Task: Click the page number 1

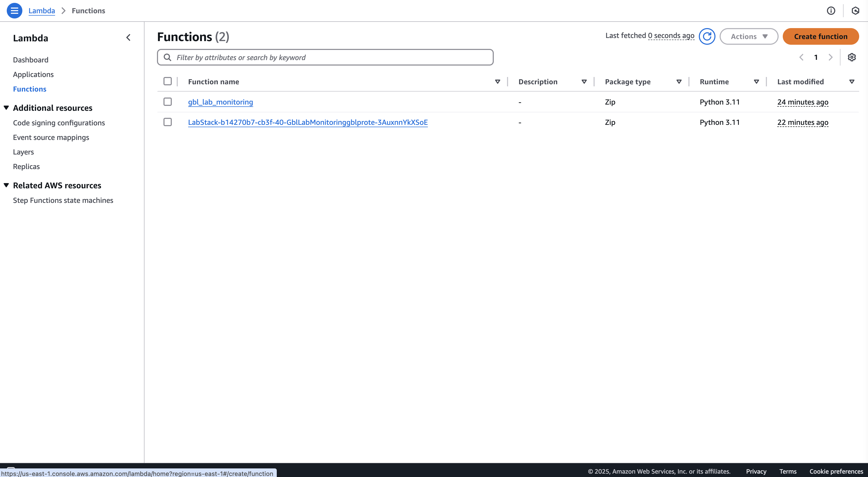Action: 816,57
